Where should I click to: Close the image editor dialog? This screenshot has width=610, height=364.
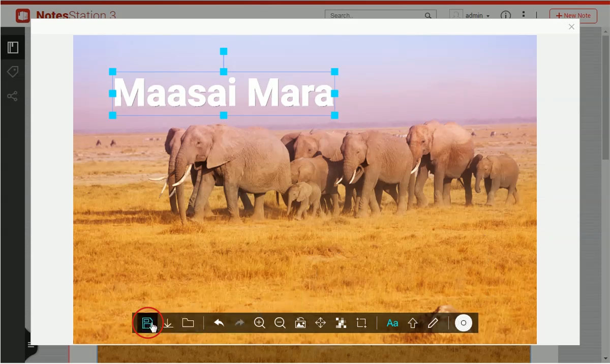571,27
